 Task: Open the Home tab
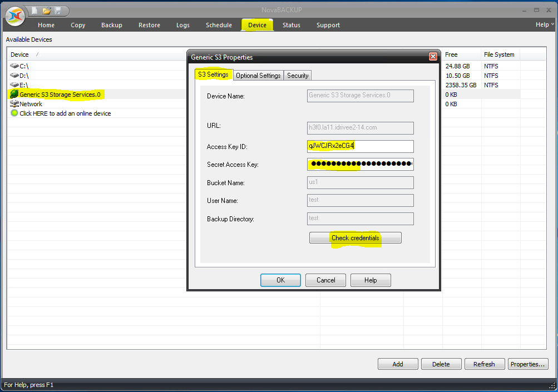tap(46, 25)
